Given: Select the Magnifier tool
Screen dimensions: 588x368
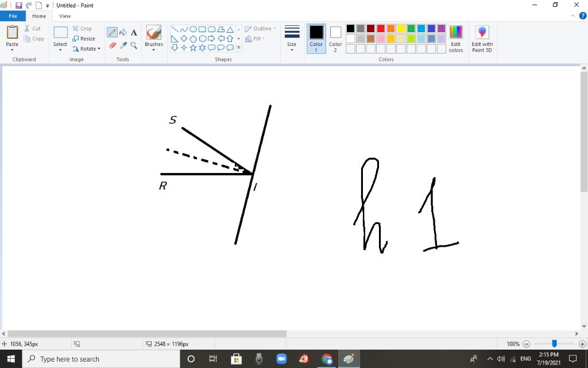Looking at the screenshot, I should [134, 45].
